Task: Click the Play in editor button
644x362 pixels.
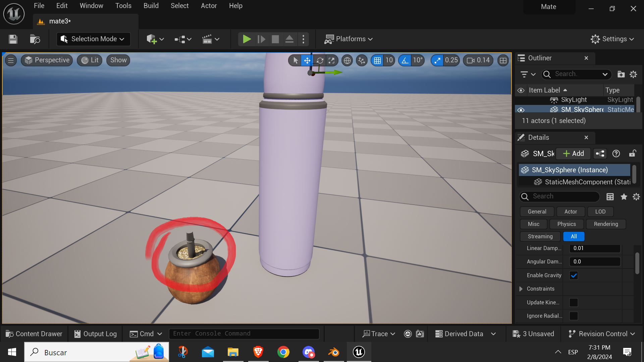Action: click(x=247, y=39)
